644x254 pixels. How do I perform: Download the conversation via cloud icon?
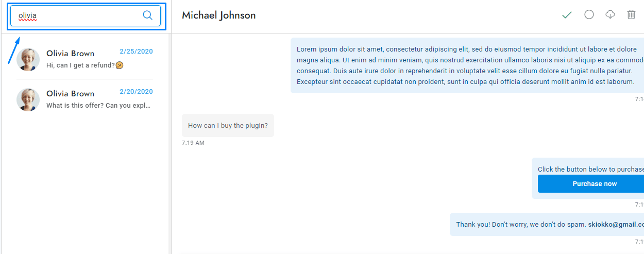[610, 14]
